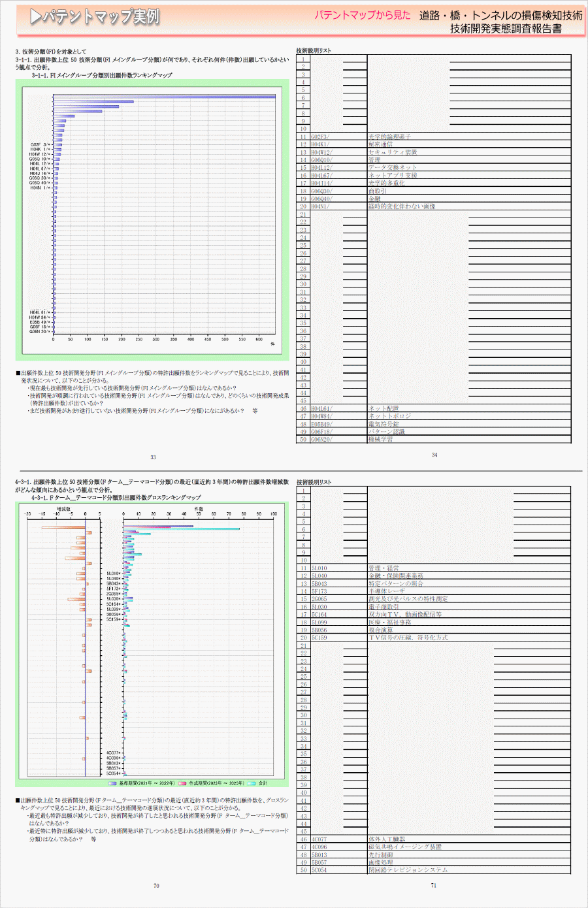Click the G06N20/ 機械学習 table entry

pos(392,440)
